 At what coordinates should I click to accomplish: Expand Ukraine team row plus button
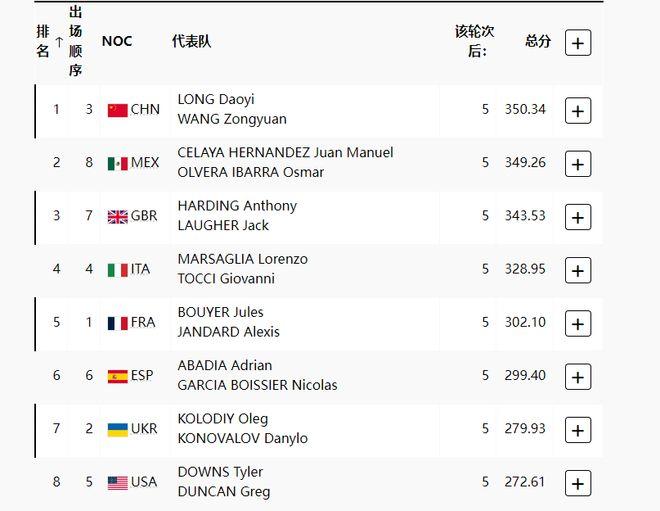[577, 430]
